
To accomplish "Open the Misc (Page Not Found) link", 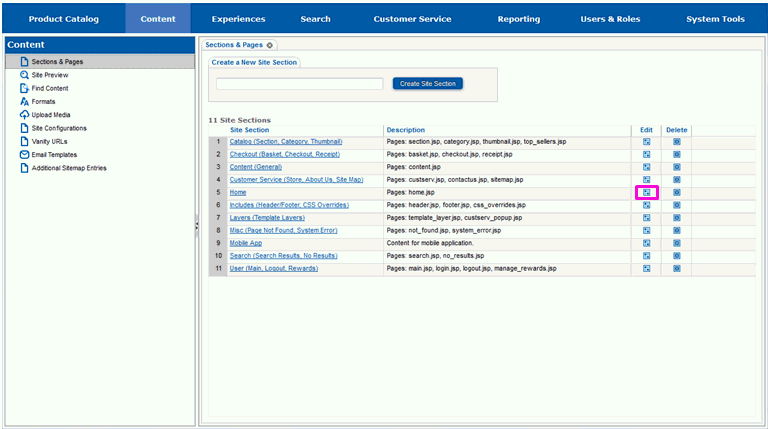I will pos(283,231).
